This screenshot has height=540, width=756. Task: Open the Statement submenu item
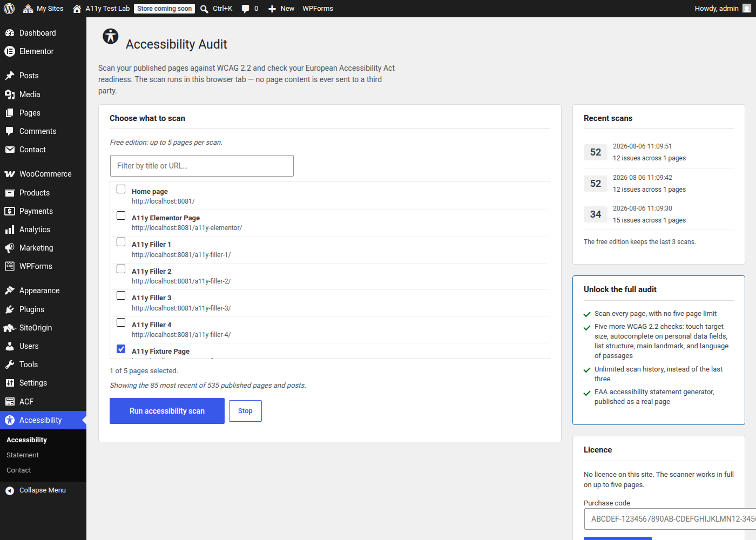23,455
